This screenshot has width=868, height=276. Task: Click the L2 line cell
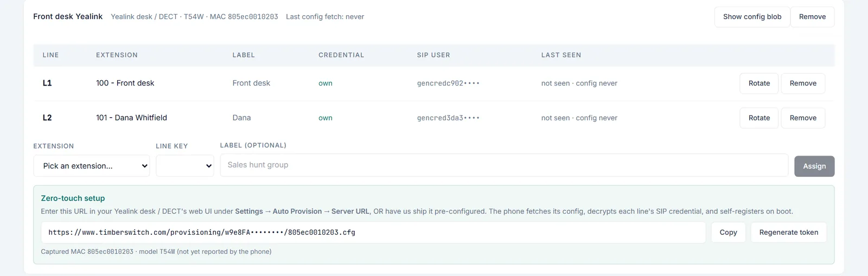47,118
